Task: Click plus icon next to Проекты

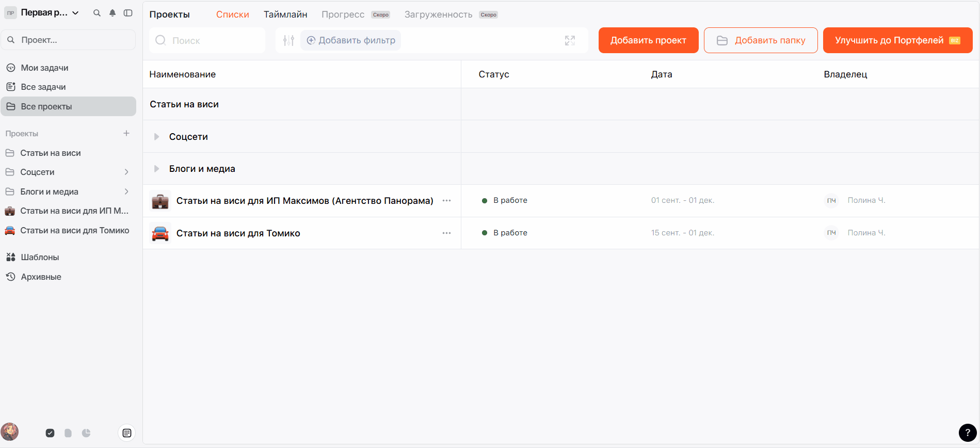Action: pyautogui.click(x=126, y=133)
